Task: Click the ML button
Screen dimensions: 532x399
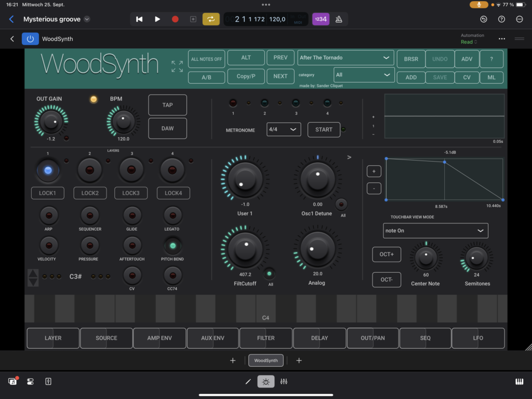Action: pyautogui.click(x=491, y=77)
